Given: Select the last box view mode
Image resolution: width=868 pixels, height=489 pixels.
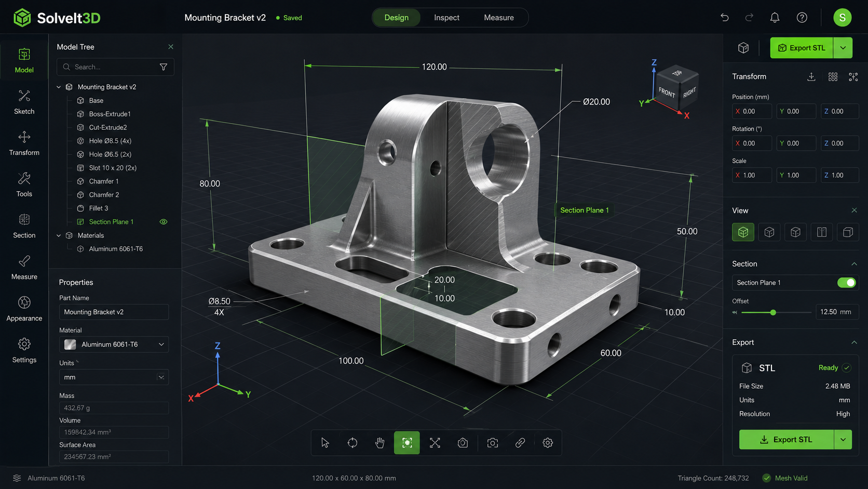Looking at the screenshot, I should (848, 232).
